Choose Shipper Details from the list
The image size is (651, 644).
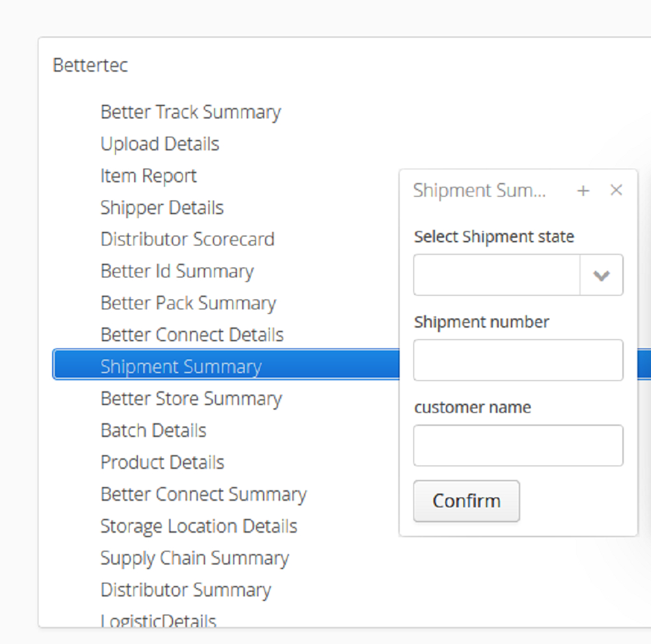tap(162, 208)
